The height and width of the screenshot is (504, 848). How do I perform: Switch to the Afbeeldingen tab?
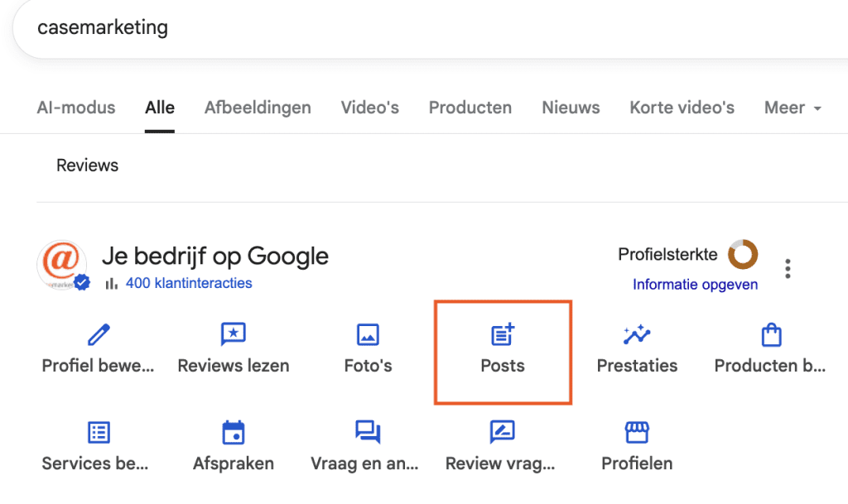tap(258, 108)
